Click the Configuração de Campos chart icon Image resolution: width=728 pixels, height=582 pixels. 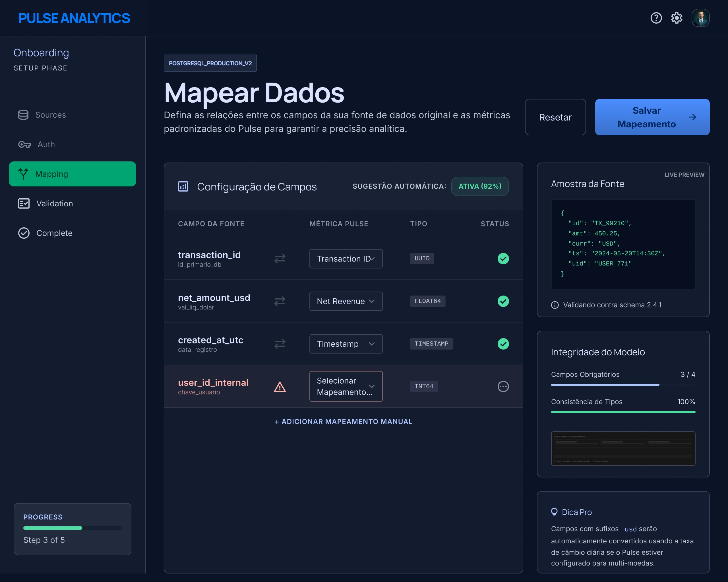click(x=183, y=186)
